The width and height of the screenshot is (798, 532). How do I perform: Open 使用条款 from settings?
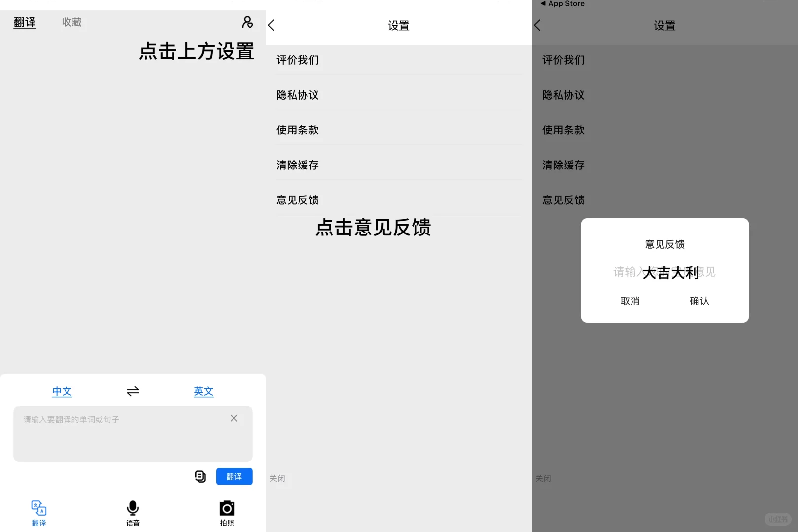coord(297,130)
